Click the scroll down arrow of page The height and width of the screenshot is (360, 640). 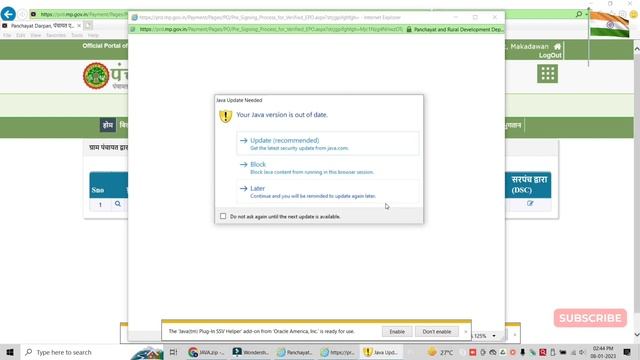coord(636,334)
